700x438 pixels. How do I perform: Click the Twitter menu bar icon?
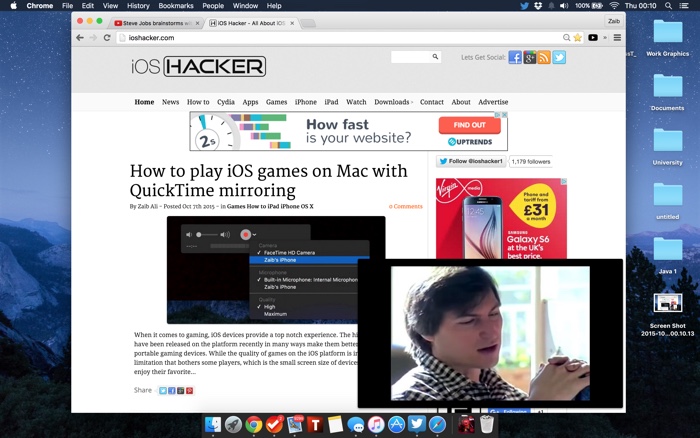(525, 6)
